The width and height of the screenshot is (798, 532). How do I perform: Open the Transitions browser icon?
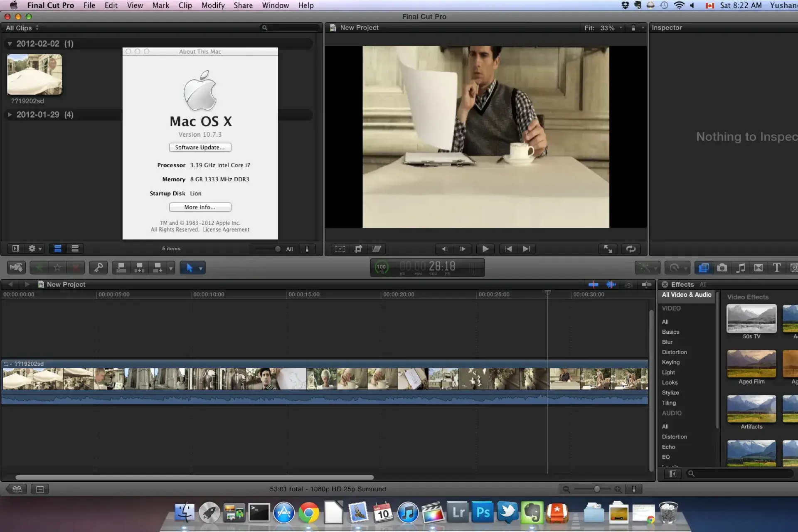point(759,268)
